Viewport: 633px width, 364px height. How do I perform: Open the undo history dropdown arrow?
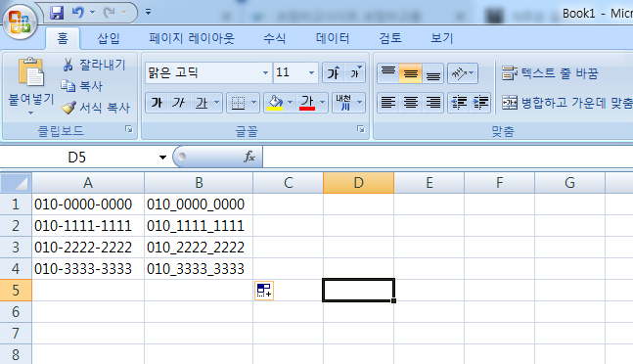point(92,13)
